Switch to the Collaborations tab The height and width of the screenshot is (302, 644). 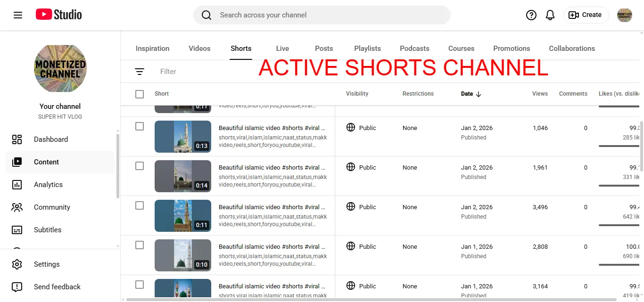coord(572,49)
